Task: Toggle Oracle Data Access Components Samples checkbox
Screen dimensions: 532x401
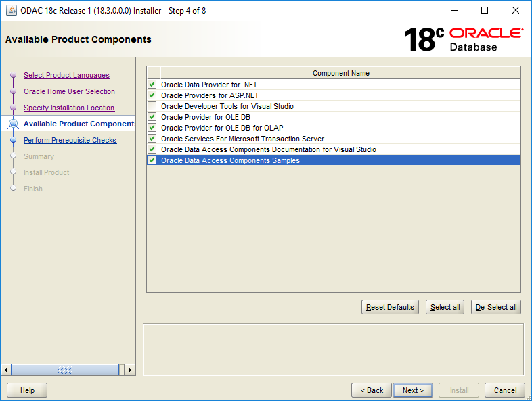Action: (152, 160)
